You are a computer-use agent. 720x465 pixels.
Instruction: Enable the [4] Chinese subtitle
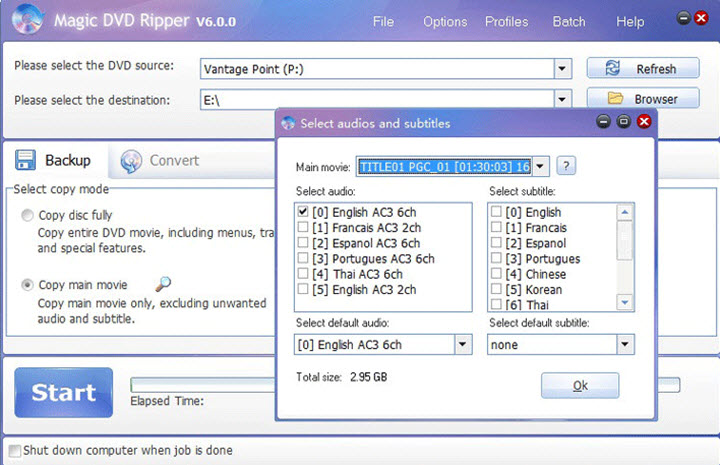click(x=496, y=274)
